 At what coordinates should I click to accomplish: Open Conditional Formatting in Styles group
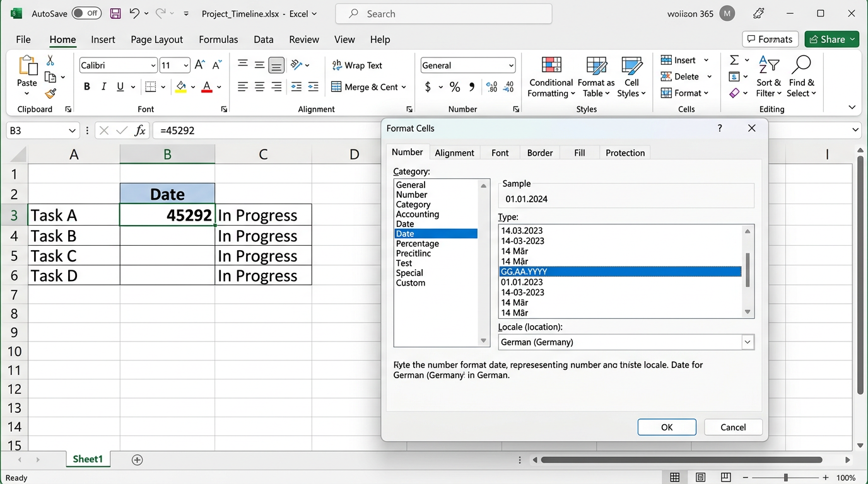pyautogui.click(x=551, y=78)
